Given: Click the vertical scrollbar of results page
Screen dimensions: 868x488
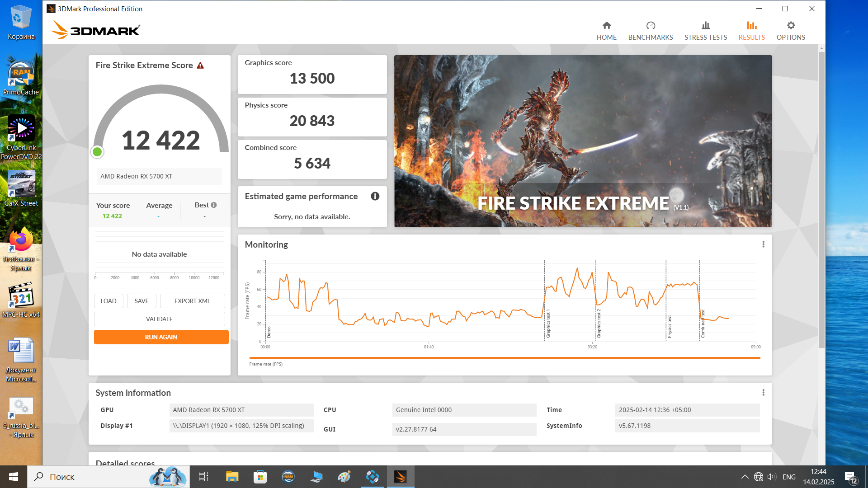Looking at the screenshot, I should coord(821,199).
